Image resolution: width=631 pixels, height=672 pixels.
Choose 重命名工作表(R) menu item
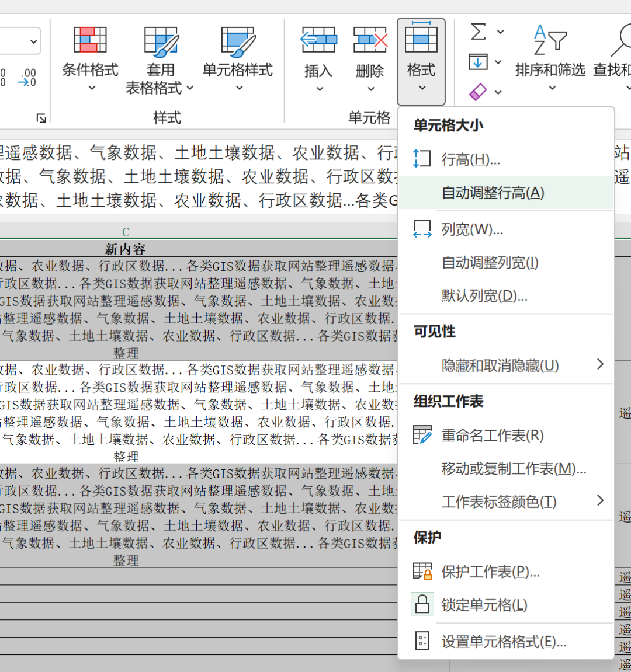point(506,436)
